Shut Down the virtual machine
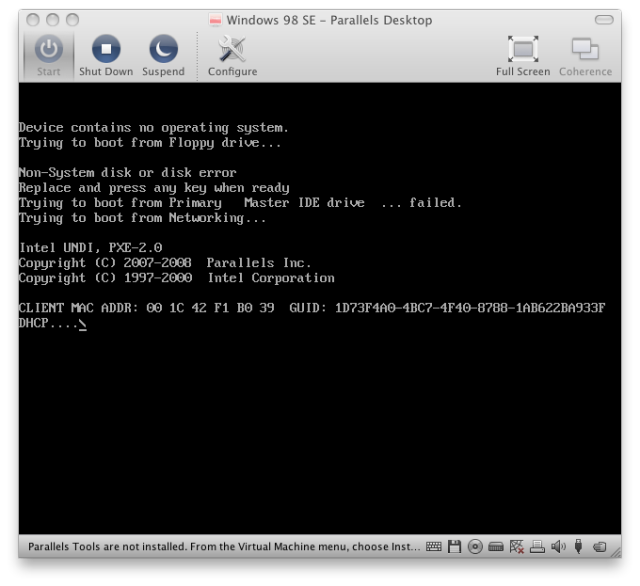The width and height of the screenshot is (640, 586). pos(106,56)
